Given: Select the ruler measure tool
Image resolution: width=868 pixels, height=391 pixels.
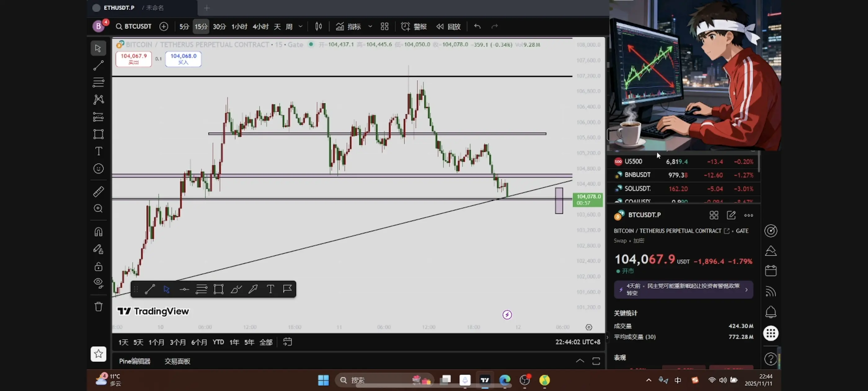Looking at the screenshot, I should [x=98, y=191].
